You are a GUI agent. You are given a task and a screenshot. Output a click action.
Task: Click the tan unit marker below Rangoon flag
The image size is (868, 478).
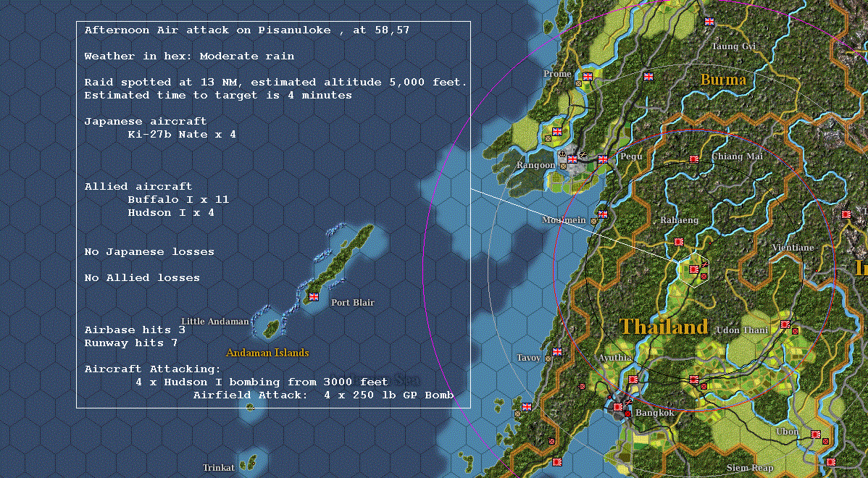click(x=563, y=165)
